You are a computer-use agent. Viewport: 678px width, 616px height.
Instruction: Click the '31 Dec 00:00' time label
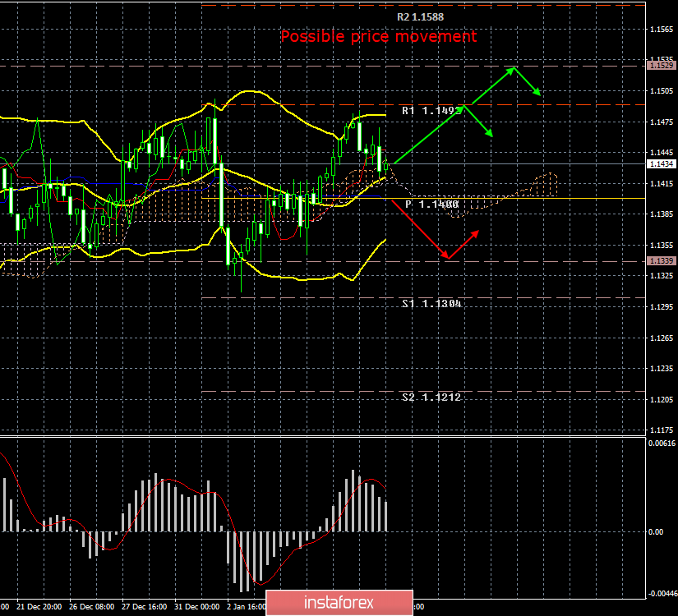tap(196, 606)
